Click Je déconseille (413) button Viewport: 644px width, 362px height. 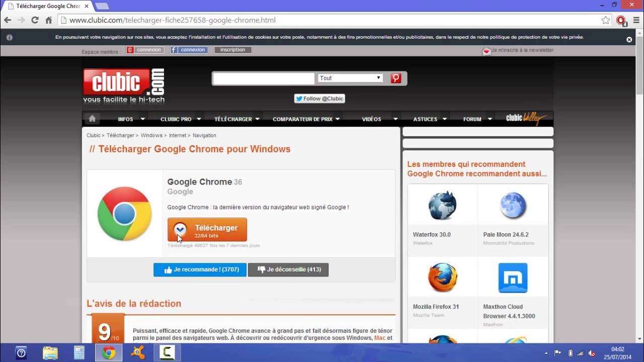tap(288, 269)
